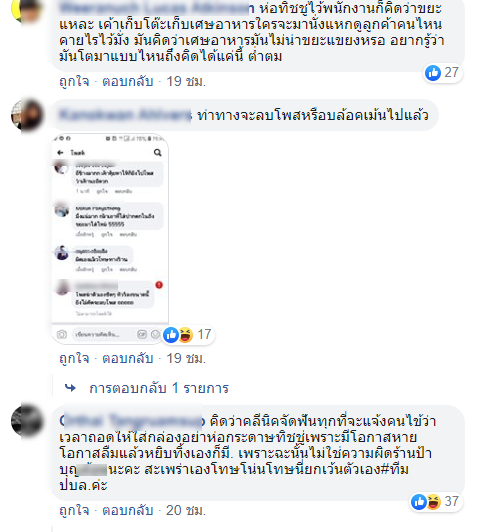Click ถูกใจ under the screenshot comment
495x532 pixels.
(74, 358)
